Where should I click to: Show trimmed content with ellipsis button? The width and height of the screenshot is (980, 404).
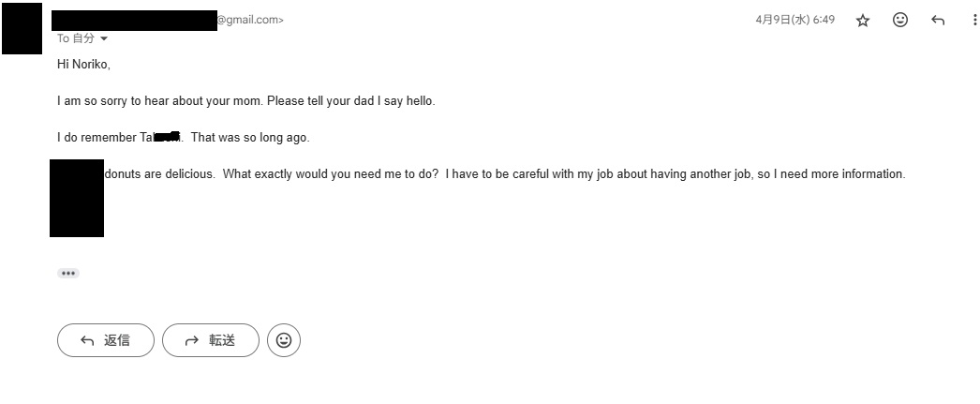[68, 274]
